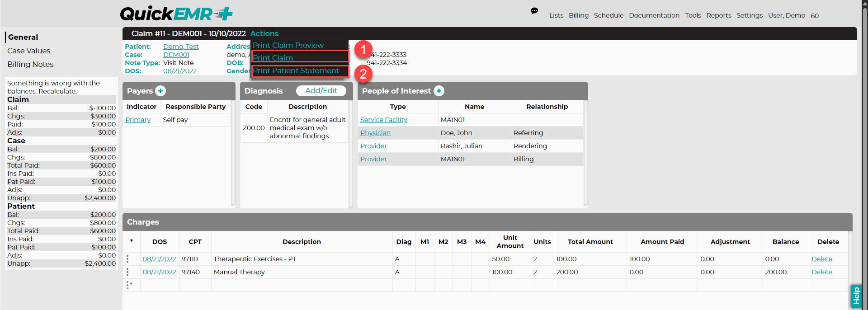Add a new payer with plus icon
The height and width of the screenshot is (310, 868).
click(x=160, y=91)
